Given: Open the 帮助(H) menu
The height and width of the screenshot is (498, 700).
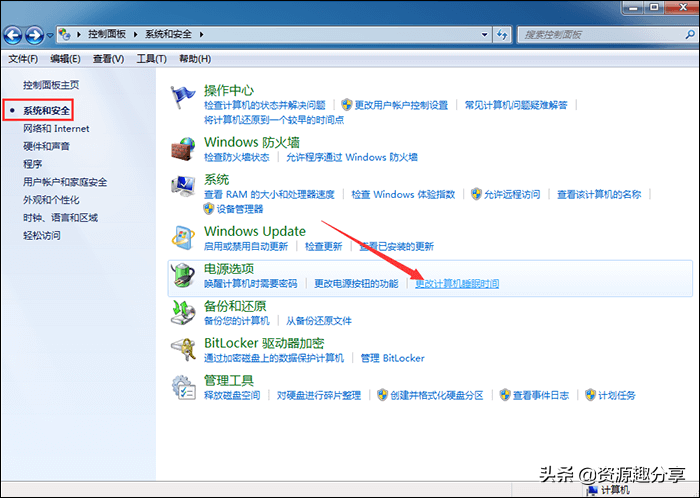Looking at the screenshot, I should click(195, 59).
